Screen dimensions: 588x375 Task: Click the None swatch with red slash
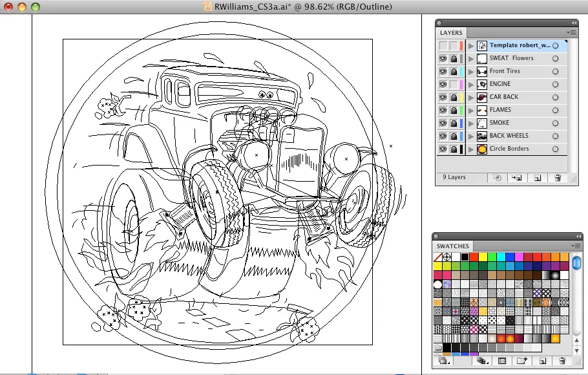[437, 257]
